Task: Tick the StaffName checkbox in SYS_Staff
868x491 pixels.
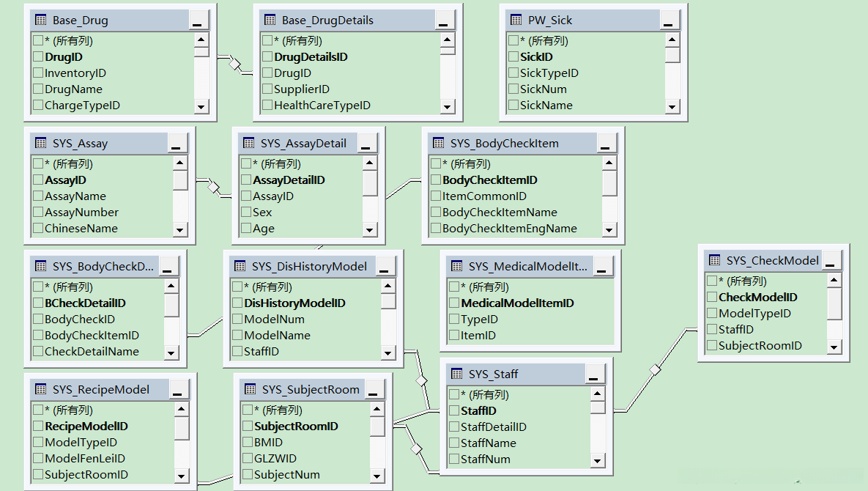Action: pos(454,443)
